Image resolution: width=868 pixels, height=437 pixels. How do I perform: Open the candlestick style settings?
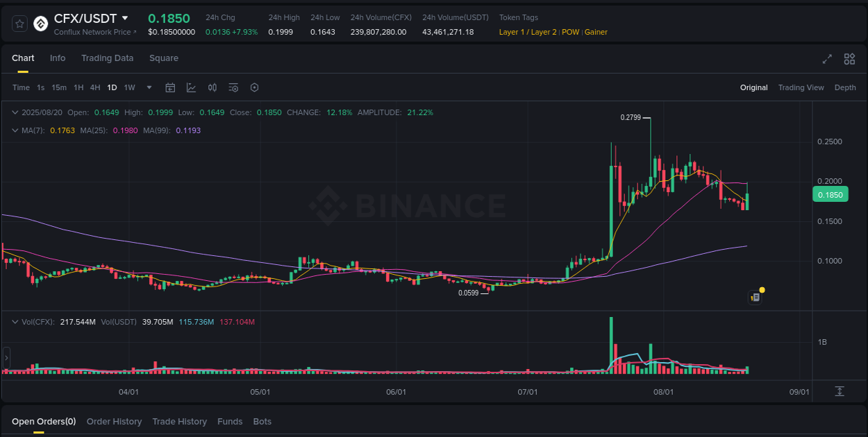(212, 87)
